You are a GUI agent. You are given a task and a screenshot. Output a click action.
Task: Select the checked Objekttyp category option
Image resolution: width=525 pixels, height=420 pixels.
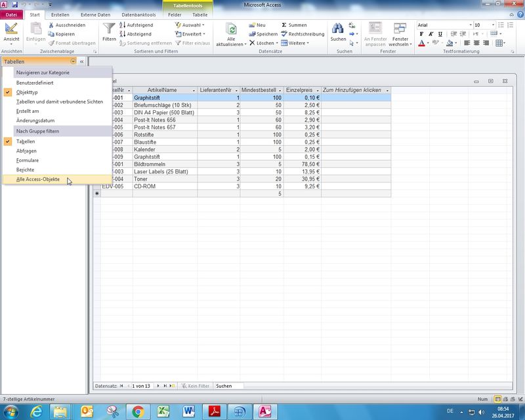pyautogui.click(x=27, y=93)
